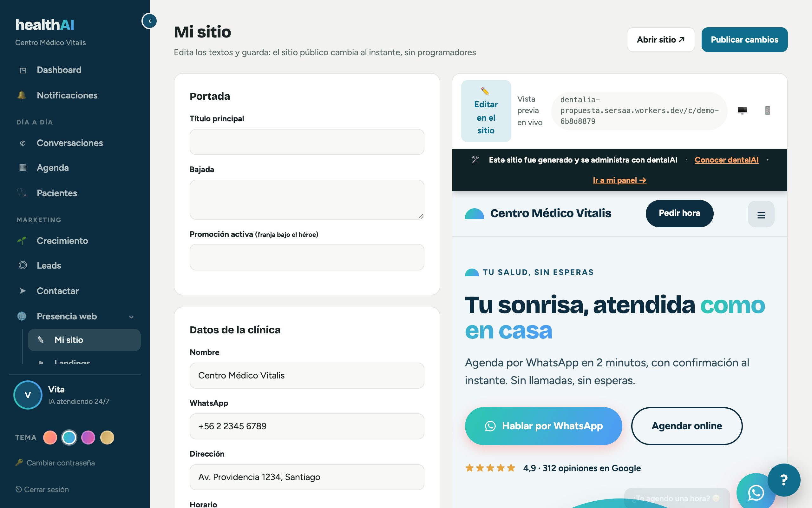Click Editar en el sitio button
The image size is (812, 508).
pyautogui.click(x=486, y=111)
